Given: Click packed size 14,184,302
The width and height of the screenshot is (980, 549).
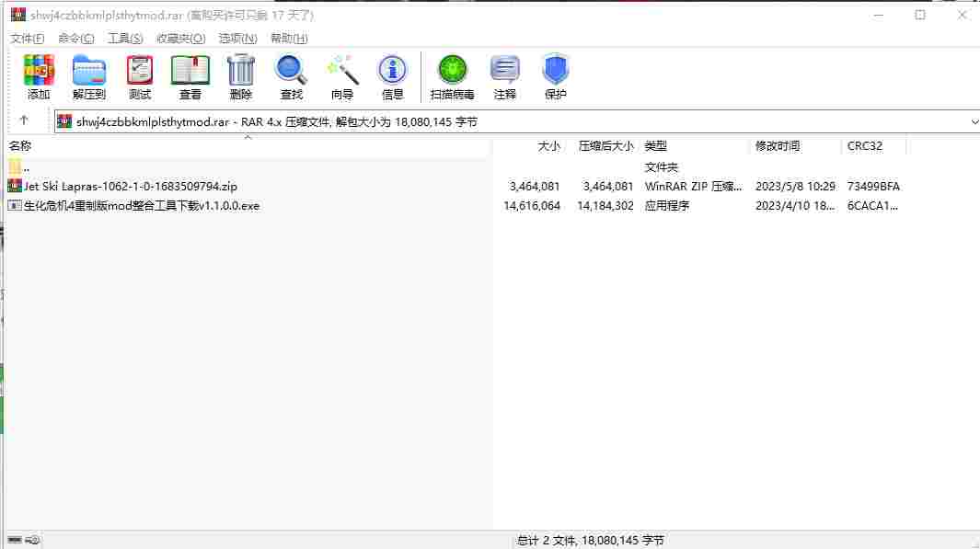Looking at the screenshot, I should click(605, 205).
